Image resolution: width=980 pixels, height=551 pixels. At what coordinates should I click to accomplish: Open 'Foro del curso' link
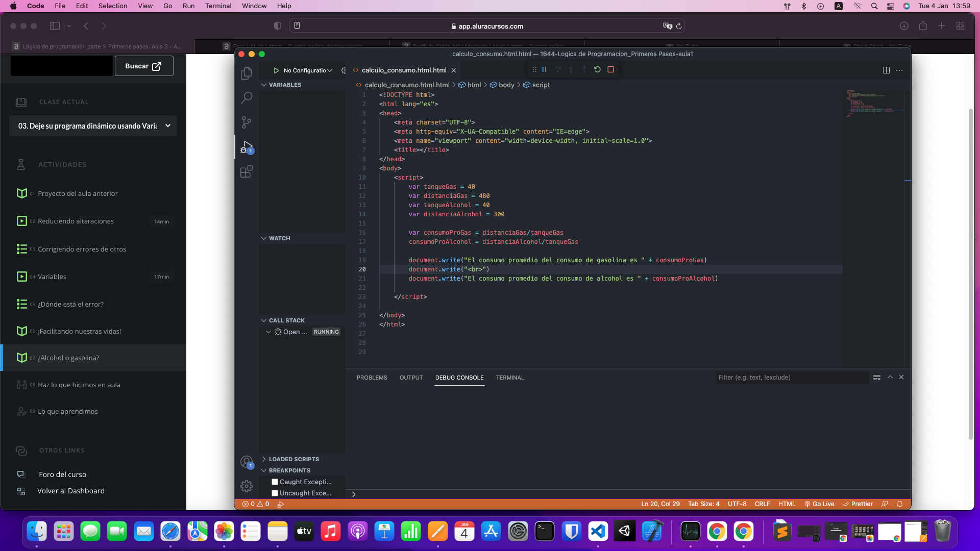(62, 474)
